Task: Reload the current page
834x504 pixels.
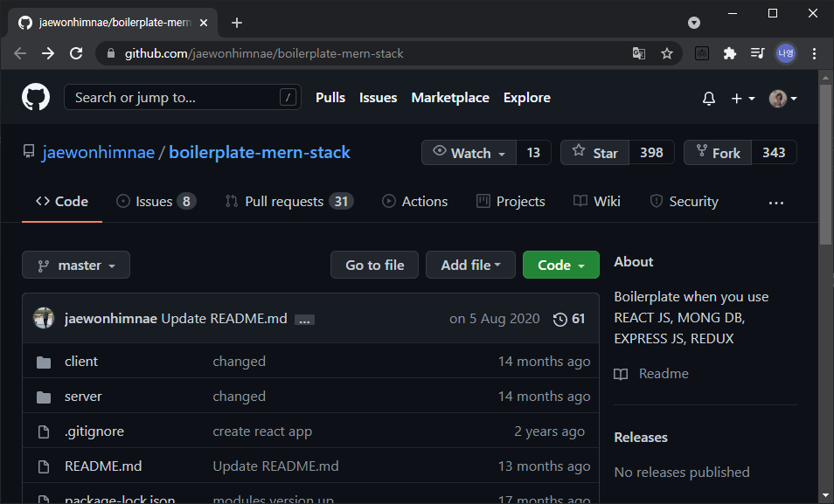Action: click(x=76, y=53)
